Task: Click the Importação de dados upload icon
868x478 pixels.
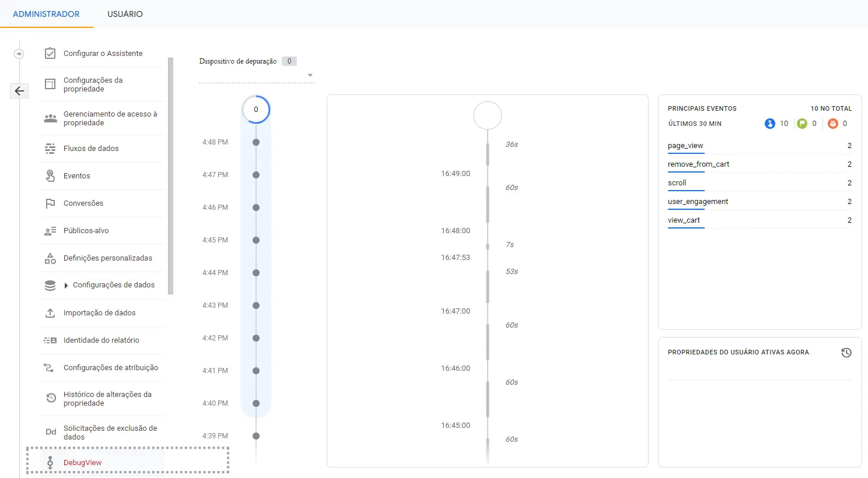Action: pos(50,313)
